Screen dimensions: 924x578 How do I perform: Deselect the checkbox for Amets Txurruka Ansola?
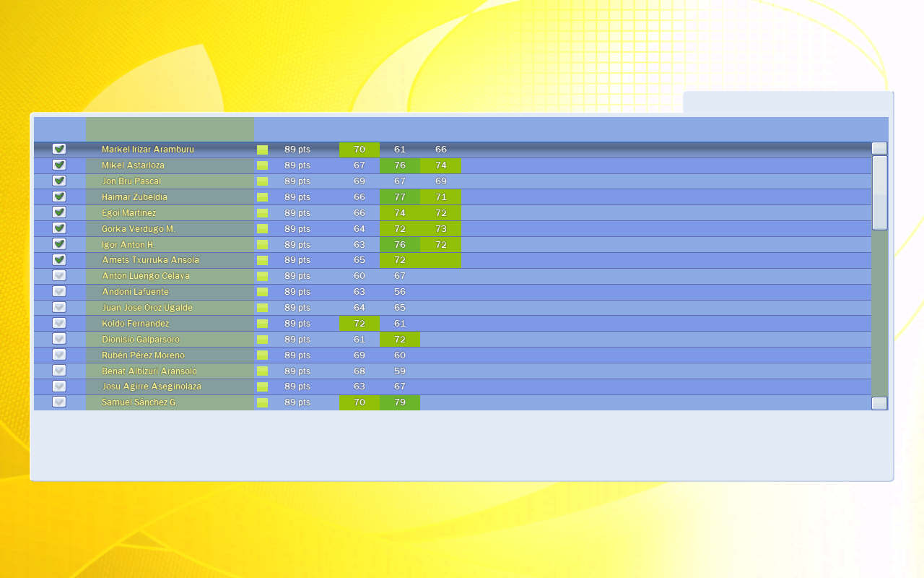59,259
